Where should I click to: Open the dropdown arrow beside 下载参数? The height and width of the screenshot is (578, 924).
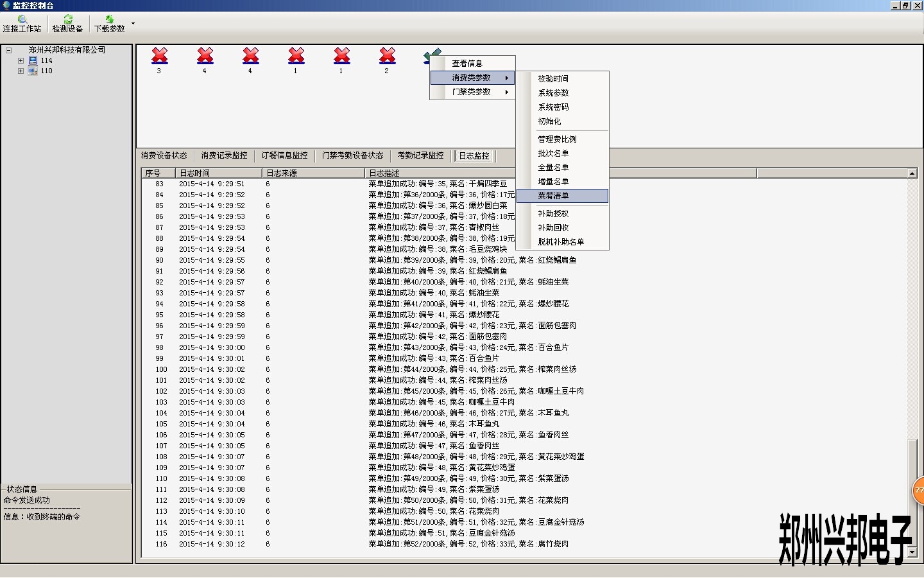tap(133, 24)
